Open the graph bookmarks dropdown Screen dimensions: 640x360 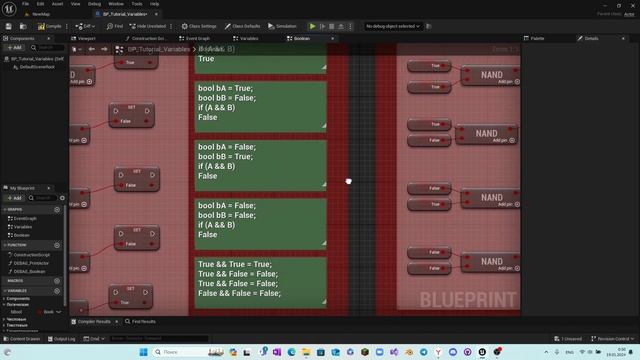coord(76,49)
